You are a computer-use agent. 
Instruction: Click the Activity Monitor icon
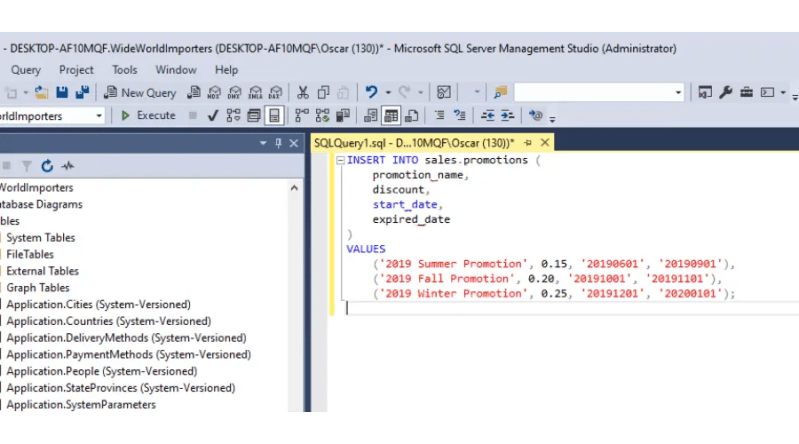[444, 93]
